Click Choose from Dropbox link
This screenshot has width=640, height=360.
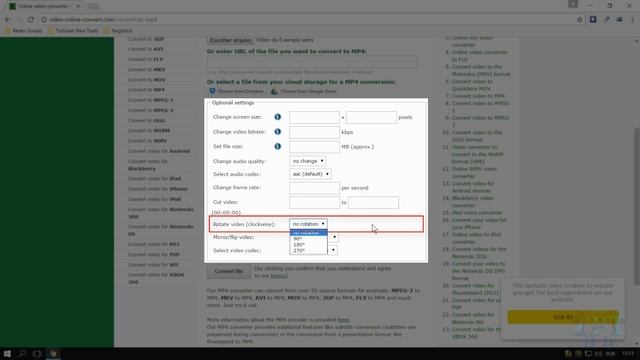240,91
